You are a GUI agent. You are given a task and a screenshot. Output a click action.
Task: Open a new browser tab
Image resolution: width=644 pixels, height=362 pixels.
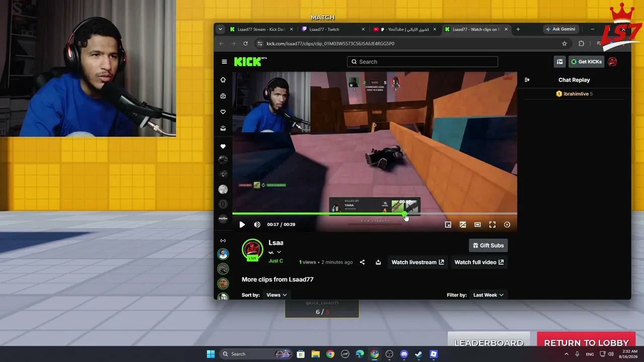tap(518, 29)
